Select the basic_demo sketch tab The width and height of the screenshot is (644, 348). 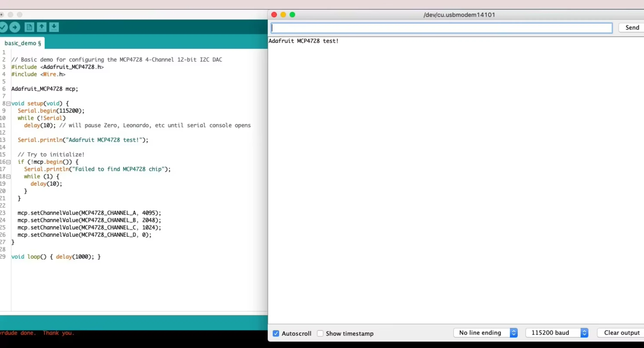(22, 43)
